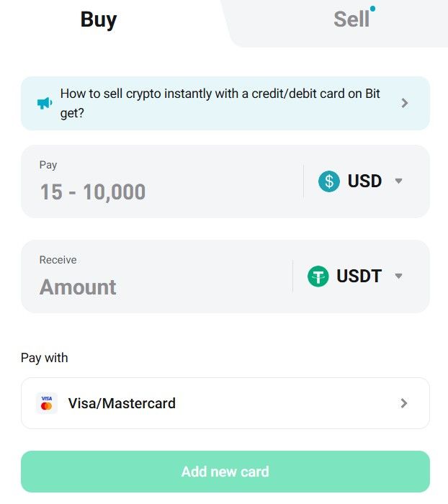Expand the USD currency dropdown arrow
448x504 pixels.
399,181
